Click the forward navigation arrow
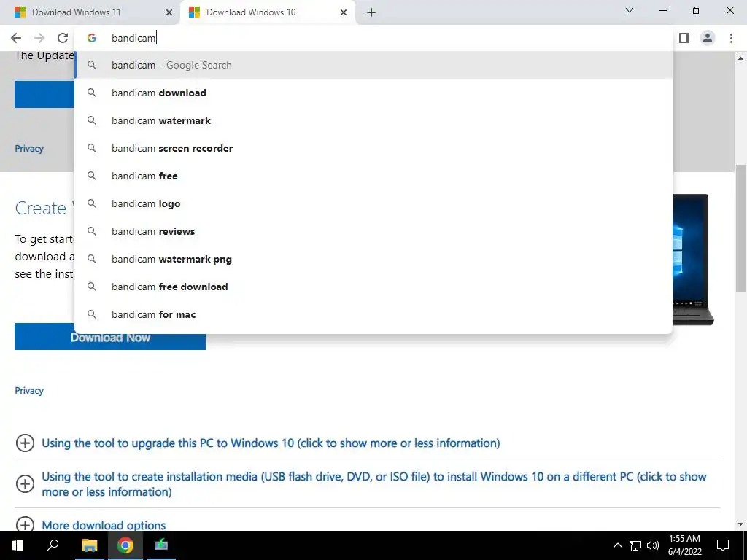747x560 pixels. 39,38
